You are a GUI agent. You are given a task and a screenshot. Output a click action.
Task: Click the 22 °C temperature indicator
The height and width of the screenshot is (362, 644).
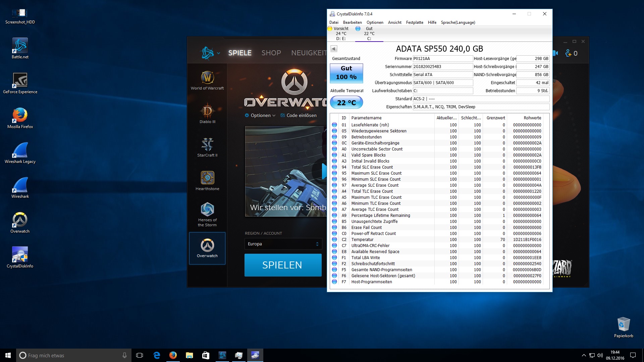346,103
